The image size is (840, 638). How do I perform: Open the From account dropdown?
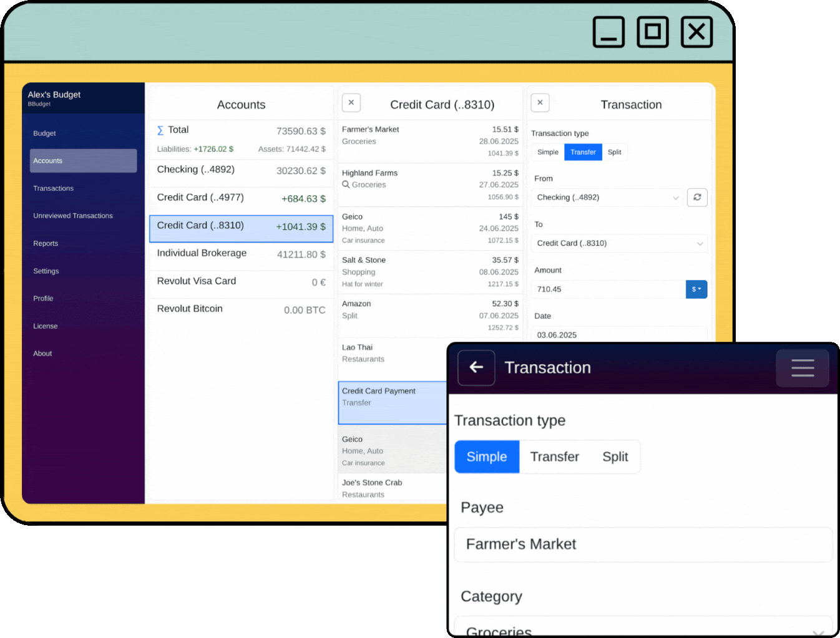pyautogui.click(x=605, y=197)
